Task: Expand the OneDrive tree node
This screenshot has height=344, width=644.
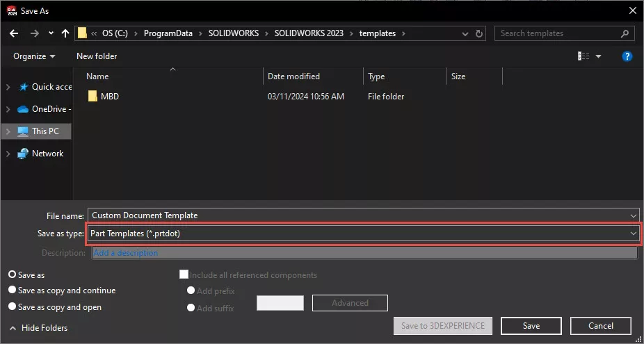Action: (x=8, y=109)
